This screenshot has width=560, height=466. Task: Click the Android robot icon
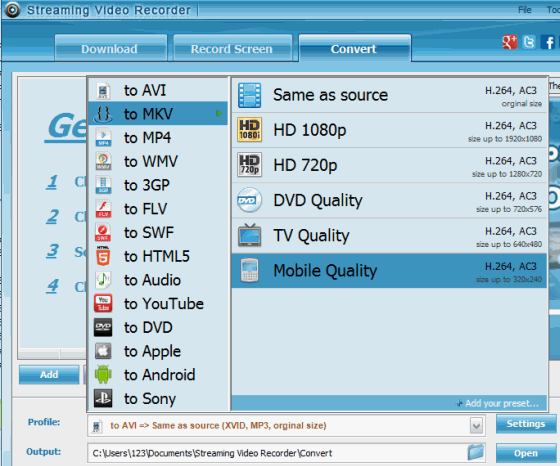[x=103, y=375]
